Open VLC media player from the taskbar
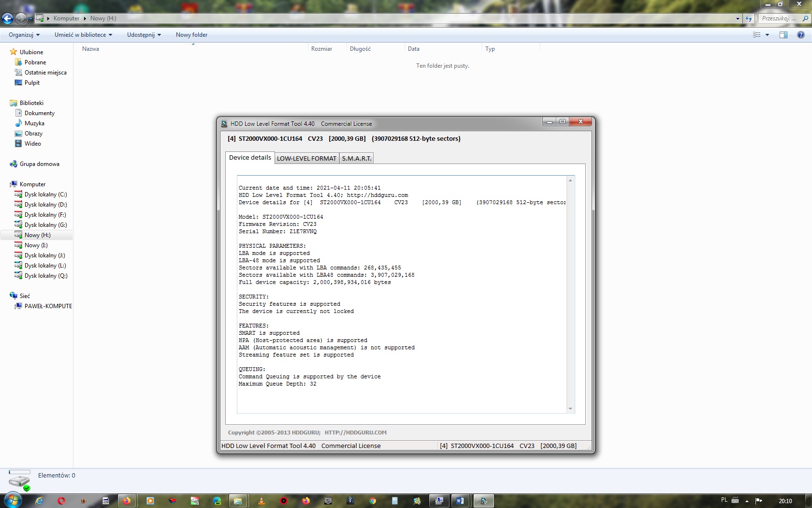812x508 pixels. tap(261, 501)
